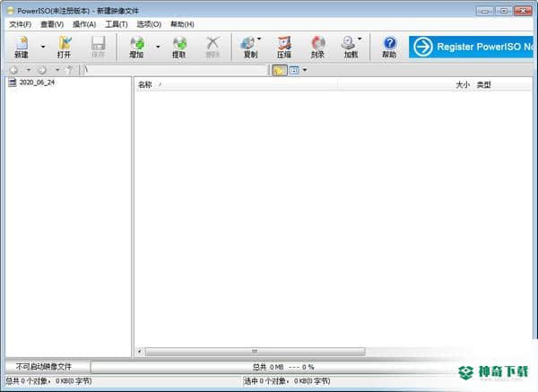Image resolution: width=538 pixels, height=392 pixels.
Task: Click the horizontal scrollbar left arrow
Action: point(140,351)
